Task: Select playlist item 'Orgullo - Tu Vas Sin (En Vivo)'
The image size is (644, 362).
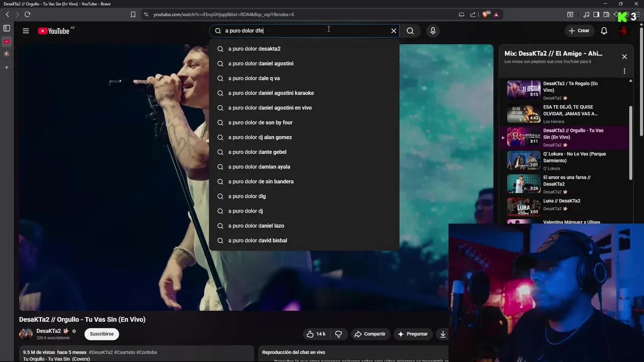Action: coord(564,137)
